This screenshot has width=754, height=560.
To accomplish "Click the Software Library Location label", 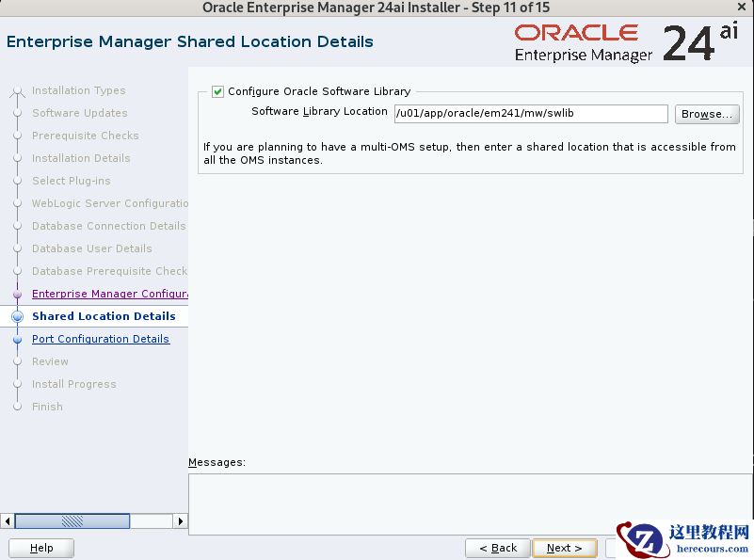I will click(319, 111).
